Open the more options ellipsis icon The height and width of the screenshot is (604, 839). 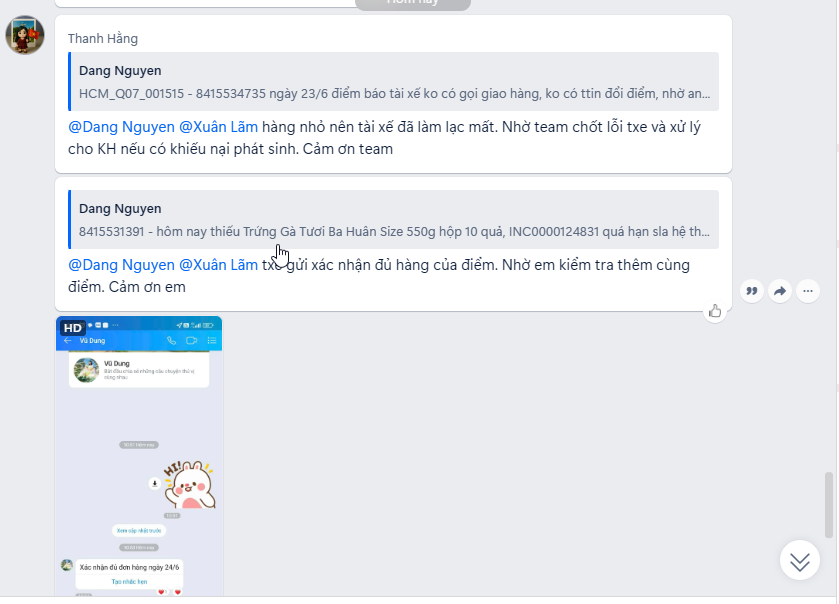tap(808, 291)
